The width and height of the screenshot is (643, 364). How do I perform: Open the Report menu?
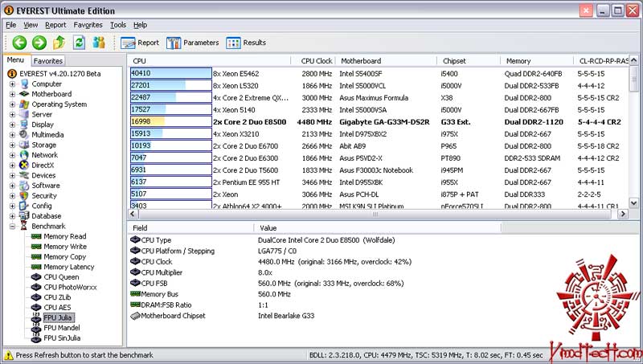coord(55,25)
